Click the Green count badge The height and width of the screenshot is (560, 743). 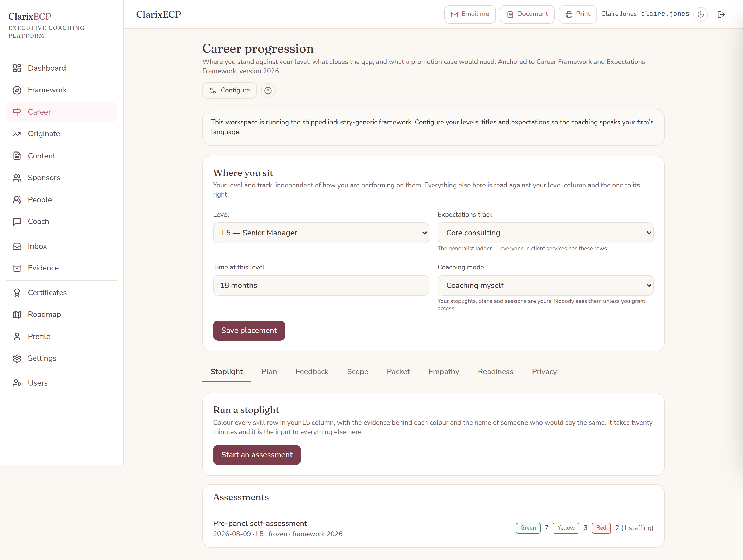click(528, 528)
